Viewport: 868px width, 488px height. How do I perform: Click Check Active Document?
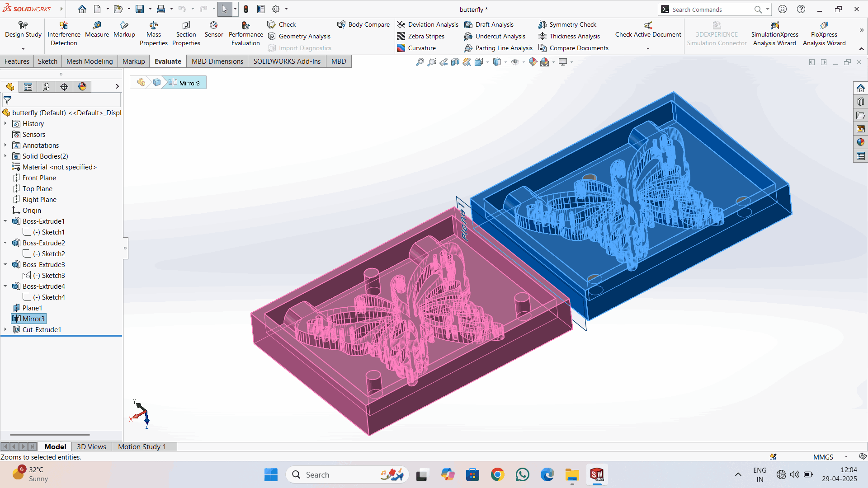(x=648, y=30)
